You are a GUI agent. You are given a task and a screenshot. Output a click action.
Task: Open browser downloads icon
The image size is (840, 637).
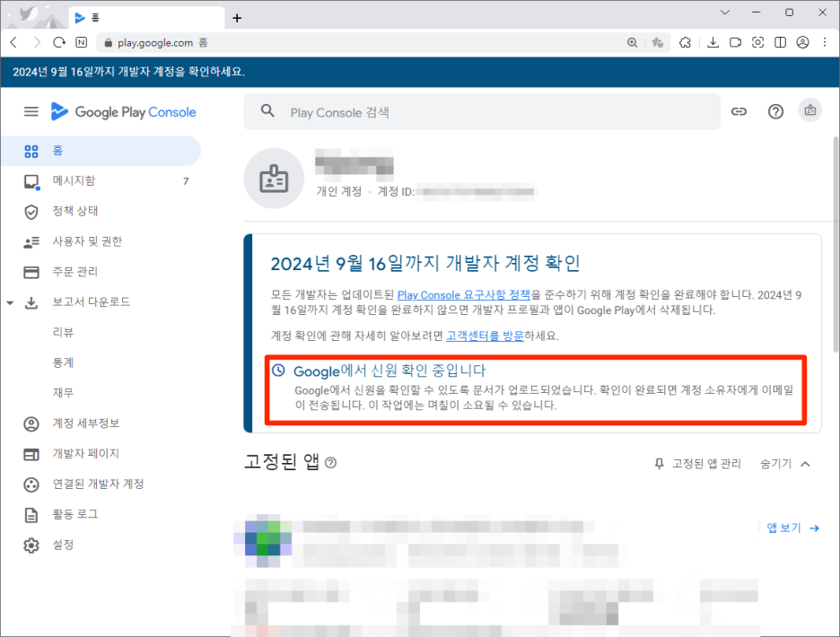pyautogui.click(x=713, y=42)
